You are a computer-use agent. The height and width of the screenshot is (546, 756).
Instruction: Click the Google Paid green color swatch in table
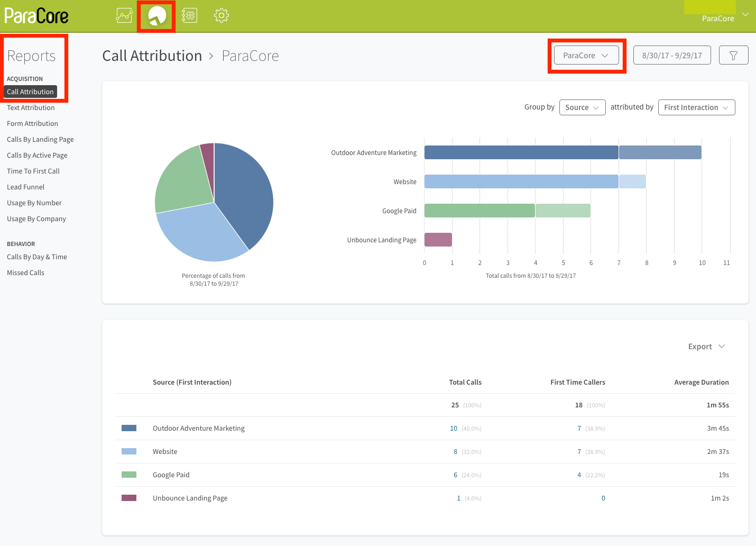tap(129, 475)
